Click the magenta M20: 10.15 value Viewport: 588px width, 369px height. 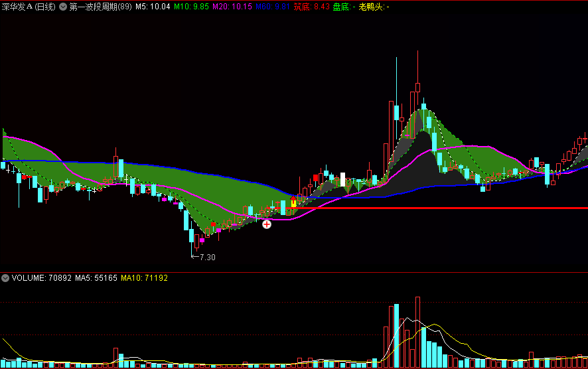232,7
